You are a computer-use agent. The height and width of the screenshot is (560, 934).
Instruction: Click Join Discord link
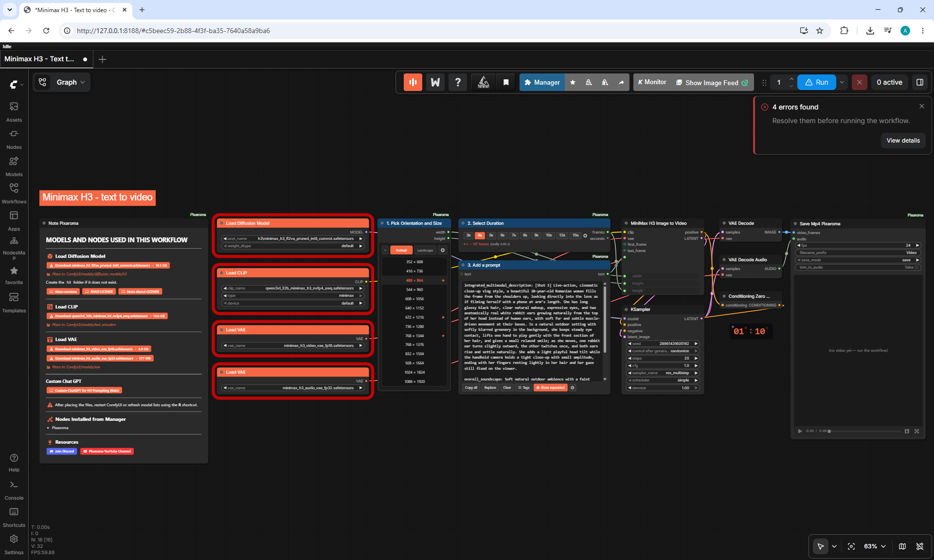pos(62,451)
